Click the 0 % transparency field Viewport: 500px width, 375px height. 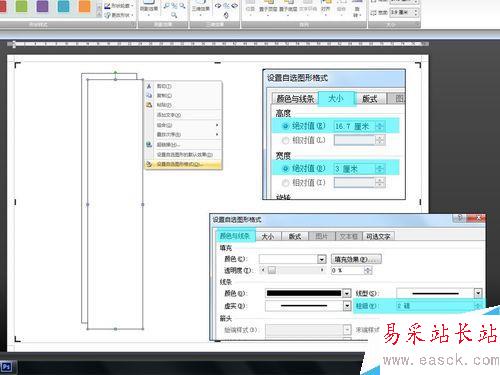pos(347,270)
